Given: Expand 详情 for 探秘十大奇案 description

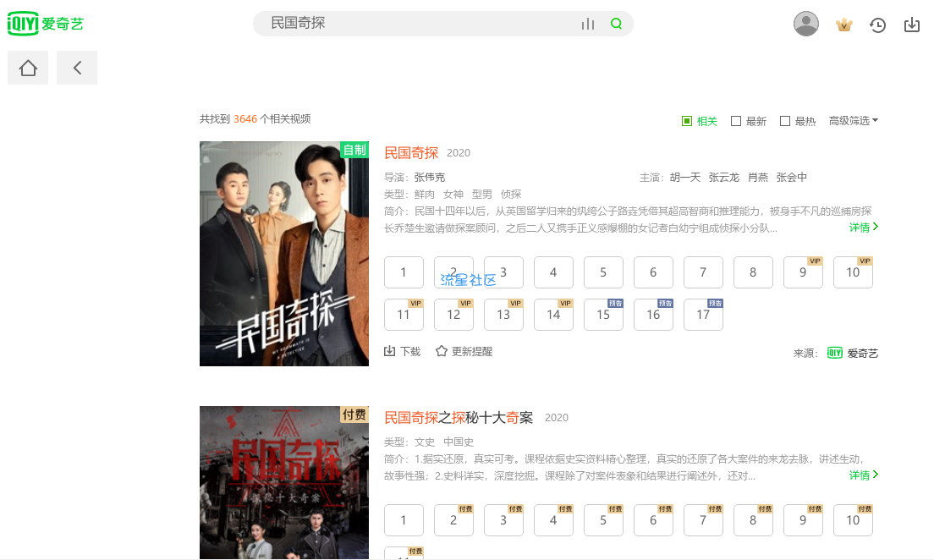Looking at the screenshot, I should pos(864,475).
